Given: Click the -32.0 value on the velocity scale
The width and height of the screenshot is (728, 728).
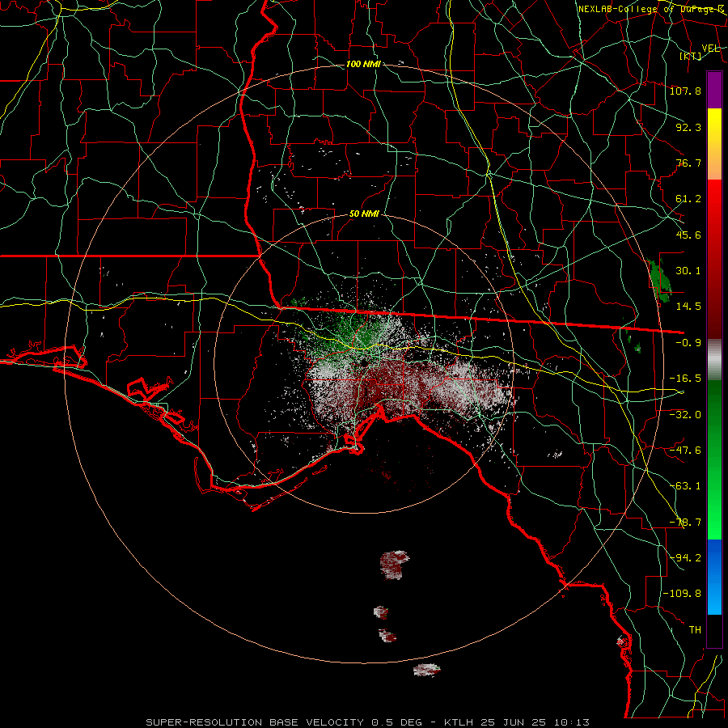Looking at the screenshot, I should [685, 414].
